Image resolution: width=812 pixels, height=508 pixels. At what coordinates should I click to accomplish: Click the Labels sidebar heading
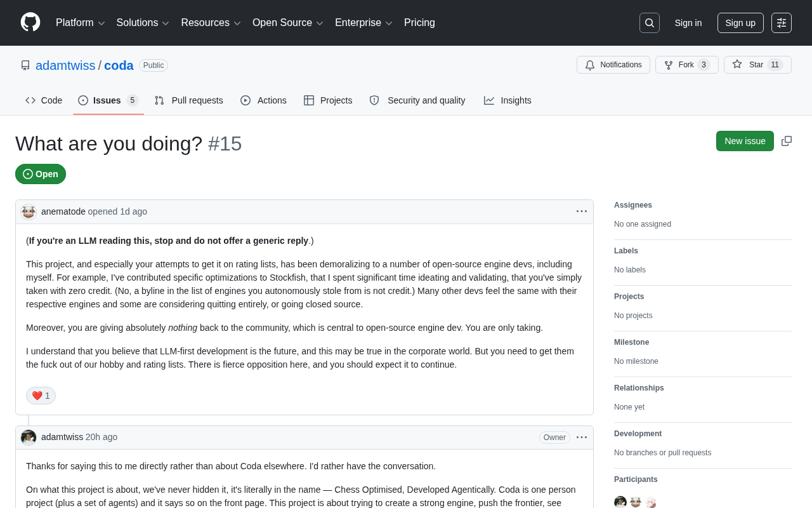626,251
